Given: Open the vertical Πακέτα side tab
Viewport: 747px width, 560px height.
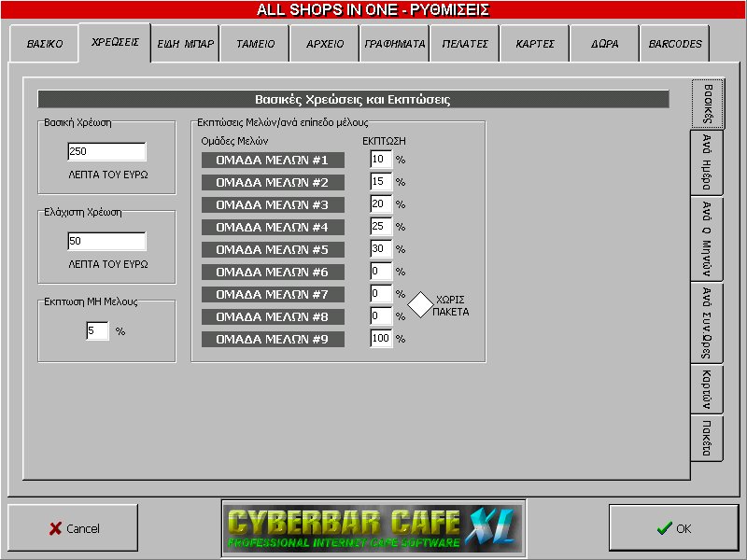Looking at the screenshot, I should pos(708,438).
